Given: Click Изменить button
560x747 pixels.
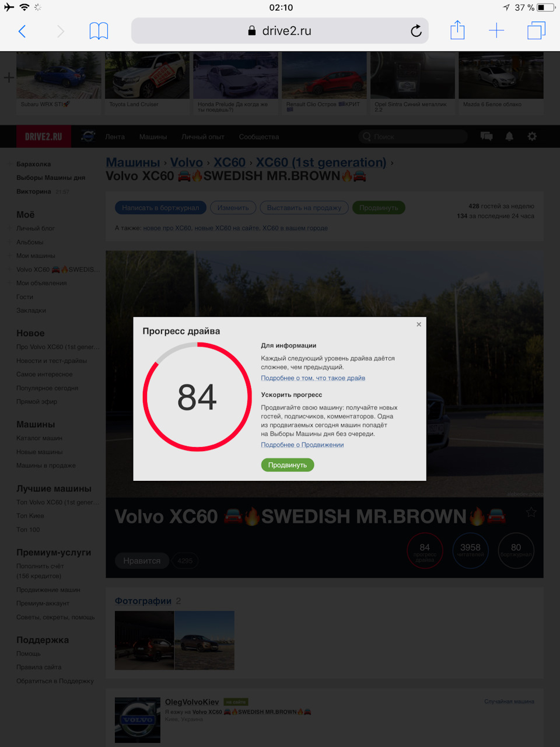Looking at the screenshot, I should pyautogui.click(x=233, y=208).
